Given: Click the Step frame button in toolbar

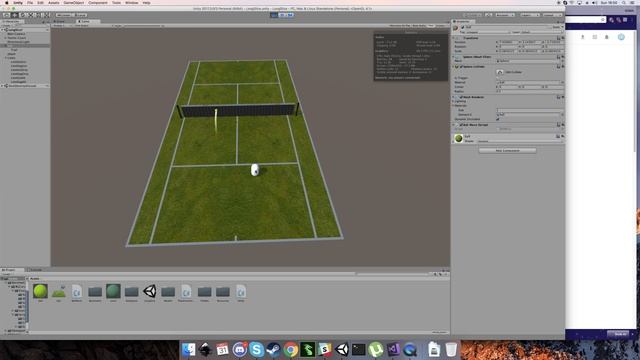Looking at the screenshot, I should click(x=290, y=15).
